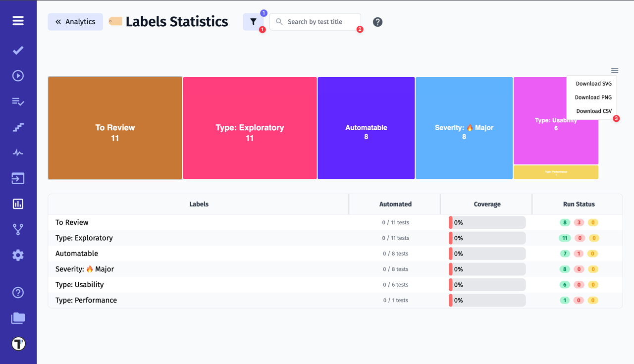
Task: Open Test Plans from the sidebar list icon
Action: click(x=18, y=102)
